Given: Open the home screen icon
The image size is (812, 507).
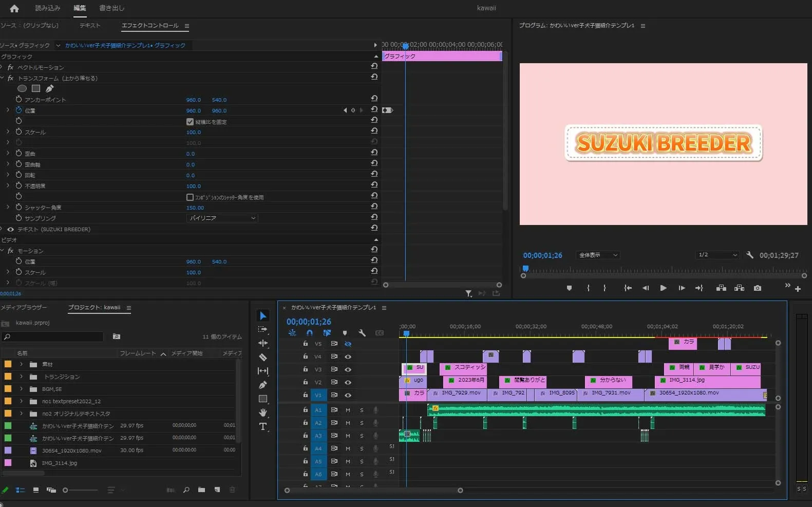Looking at the screenshot, I should click(x=14, y=8).
